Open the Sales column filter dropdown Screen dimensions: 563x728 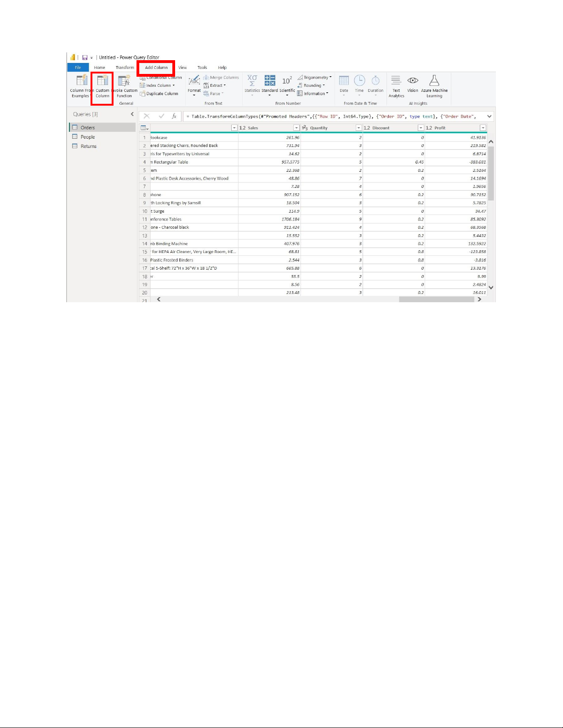point(296,128)
